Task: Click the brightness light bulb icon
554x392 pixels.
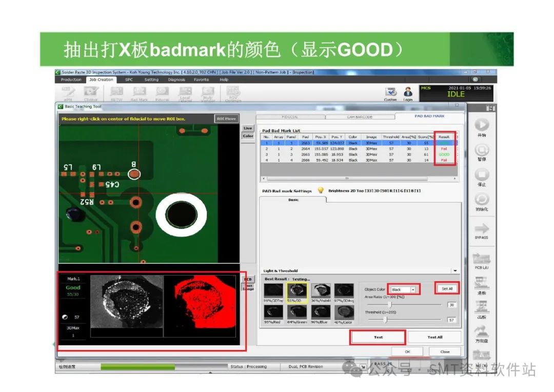Action: pos(321,190)
